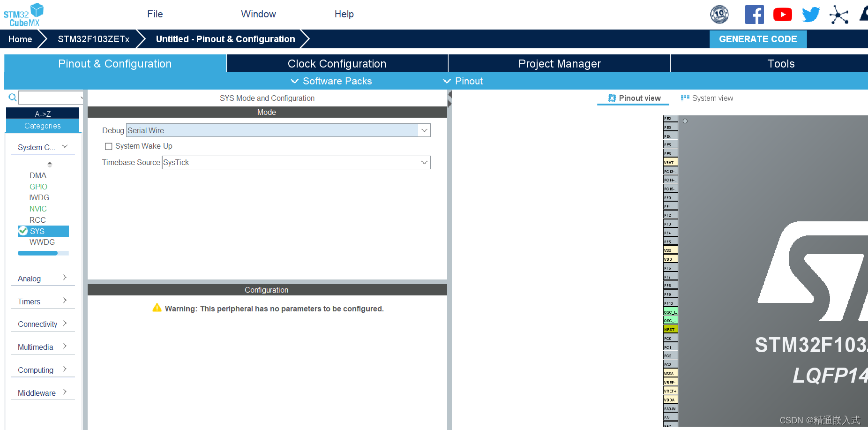868x430 pixels.
Task: Open the Pinout dropdown menu
Action: point(463,81)
